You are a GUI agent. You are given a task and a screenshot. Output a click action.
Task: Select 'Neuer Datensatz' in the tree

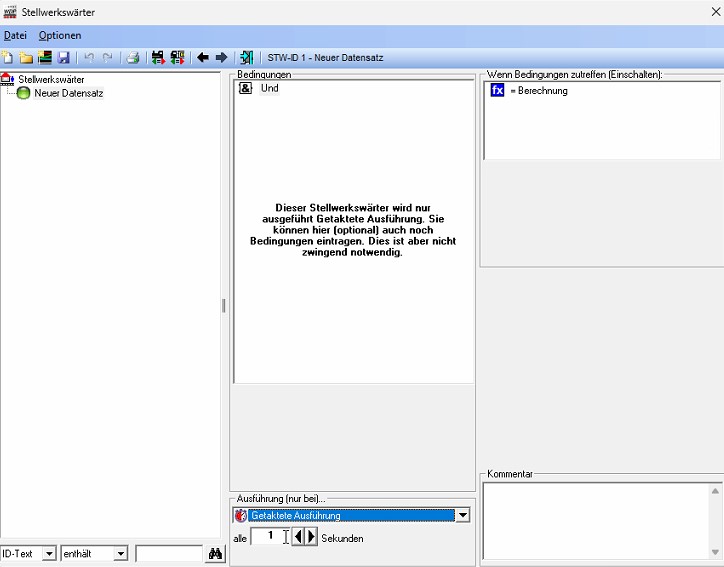[68, 93]
